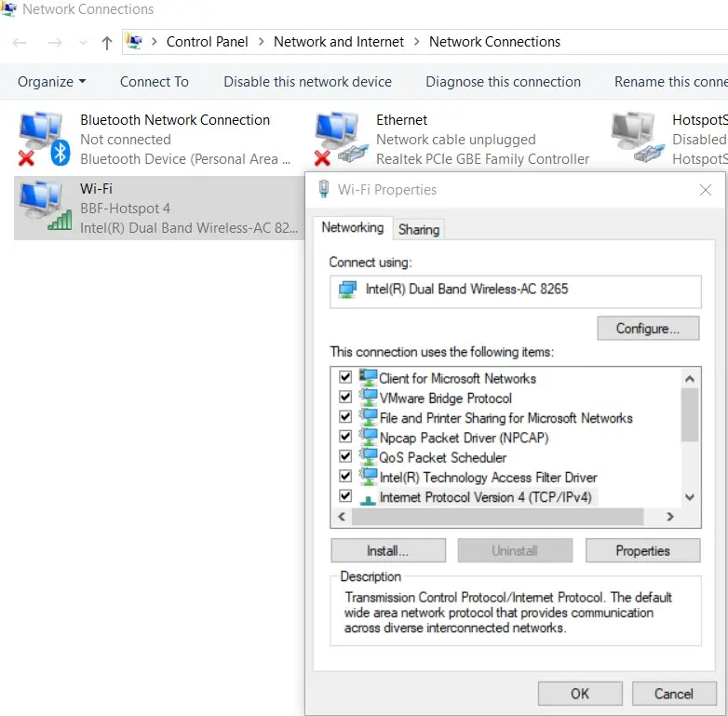
Task: Click the Client for Microsoft Networks icon
Action: tap(368, 377)
